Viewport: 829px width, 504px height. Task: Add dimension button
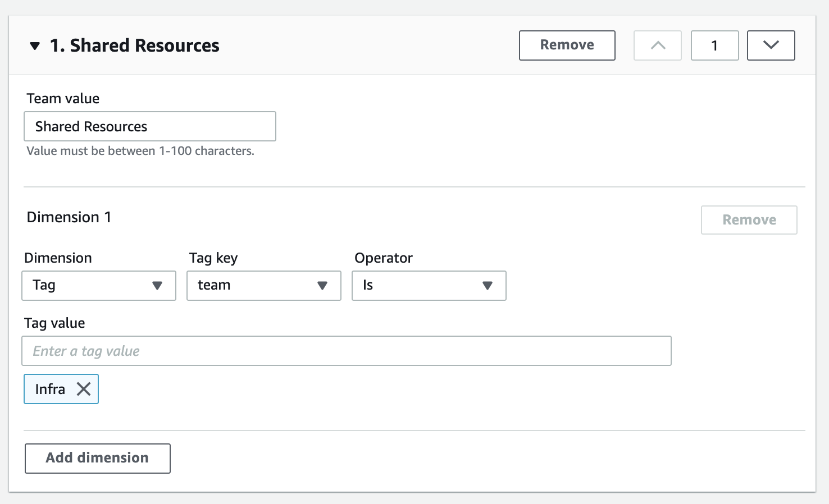tap(98, 459)
